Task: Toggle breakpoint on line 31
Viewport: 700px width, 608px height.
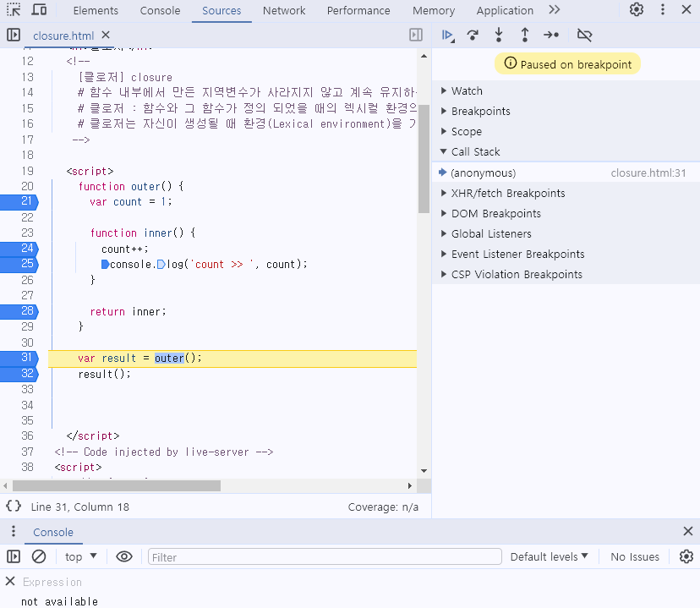Action: point(19,358)
